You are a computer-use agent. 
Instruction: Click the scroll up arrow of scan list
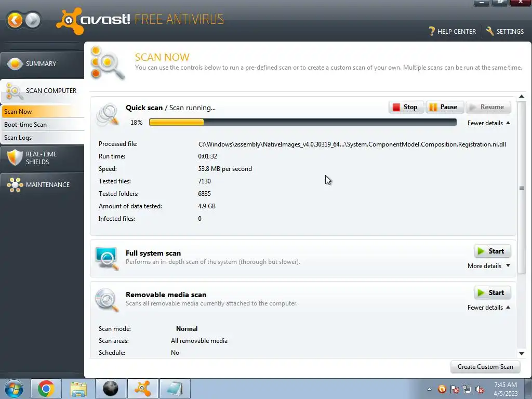[522, 97]
